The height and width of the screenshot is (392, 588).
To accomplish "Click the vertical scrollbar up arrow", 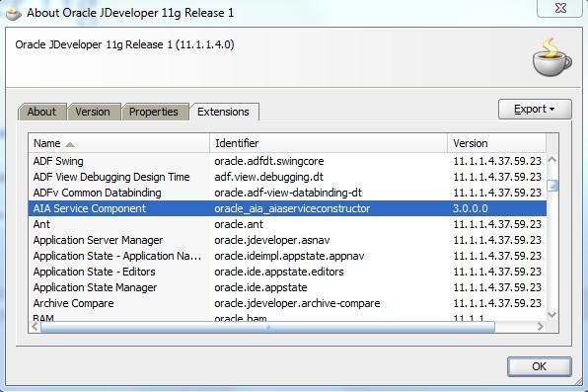I will 552,160.
